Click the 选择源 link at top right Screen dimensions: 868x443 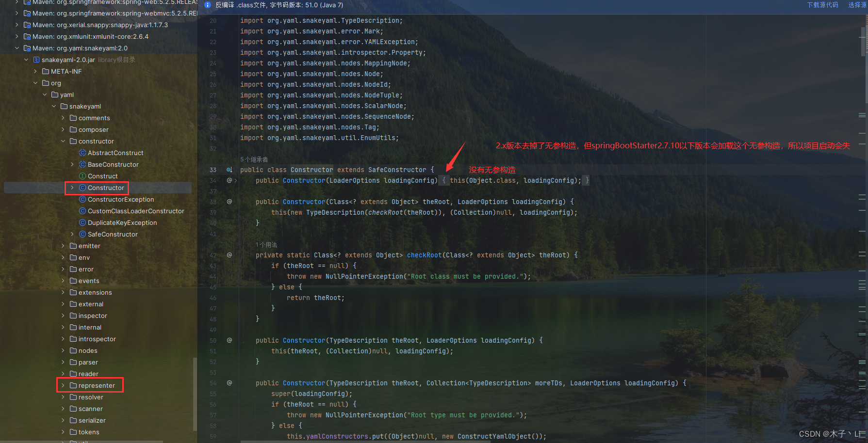pos(857,5)
